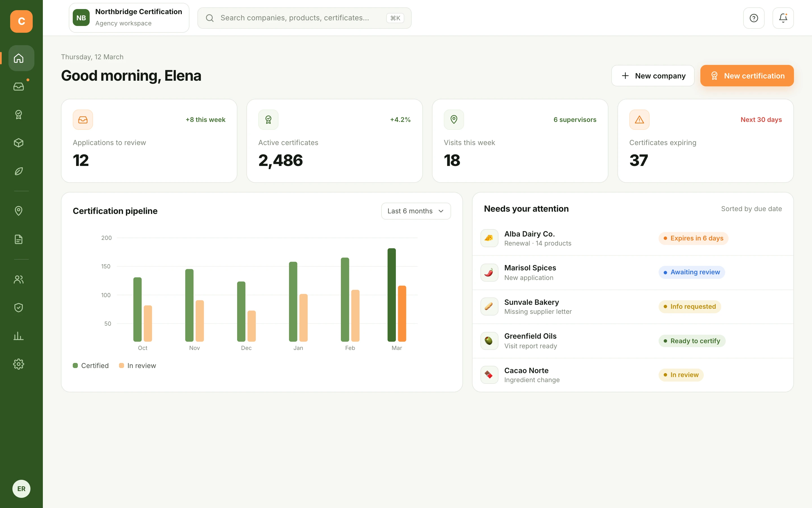Image resolution: width=812 pixels, height=508 pixels.
Task: Click the Next 30 days label
Action: [761, 120]
